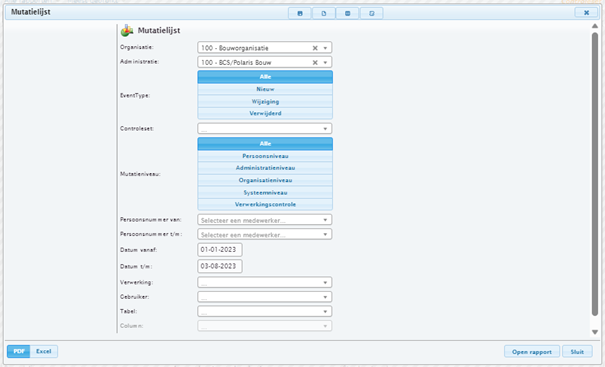Close the Mutatielijst dialog with X button

(x=586, y=12)
